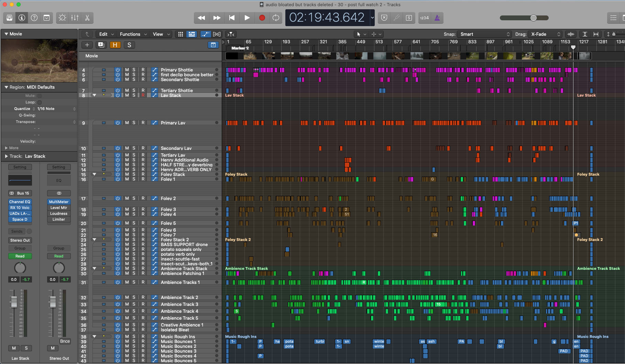This screenshot has width=625, height=364.
Task: Open the Editors scissors icon
Action: pos(87,18)
